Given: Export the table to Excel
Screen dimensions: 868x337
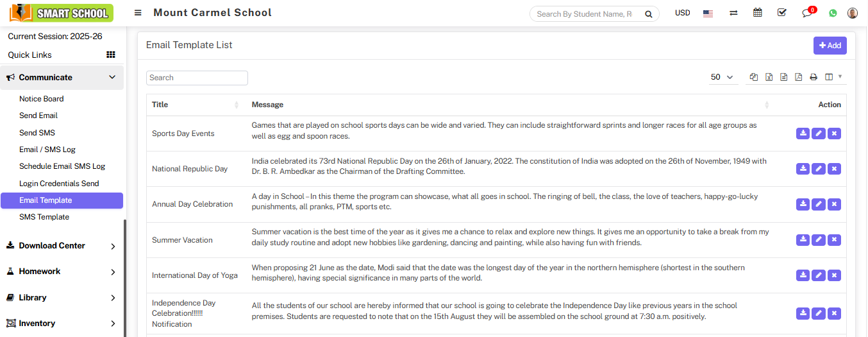Looking at the screenshot, I should 769,77.
